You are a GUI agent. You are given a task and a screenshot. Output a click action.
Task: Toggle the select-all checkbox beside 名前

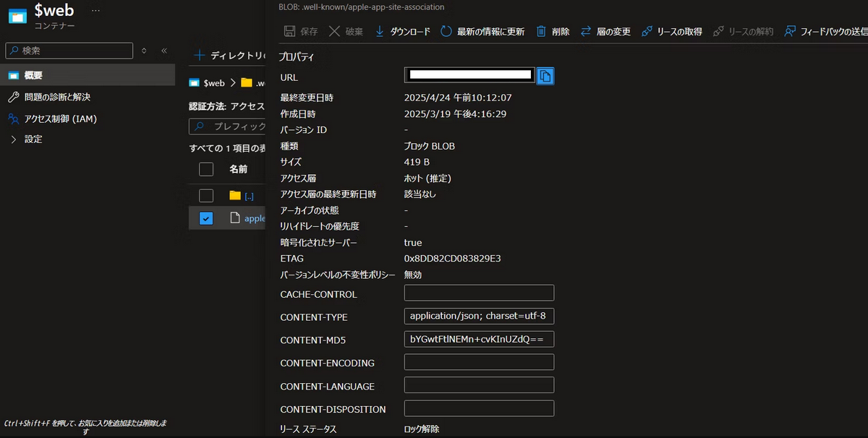[x=206, y=169]
